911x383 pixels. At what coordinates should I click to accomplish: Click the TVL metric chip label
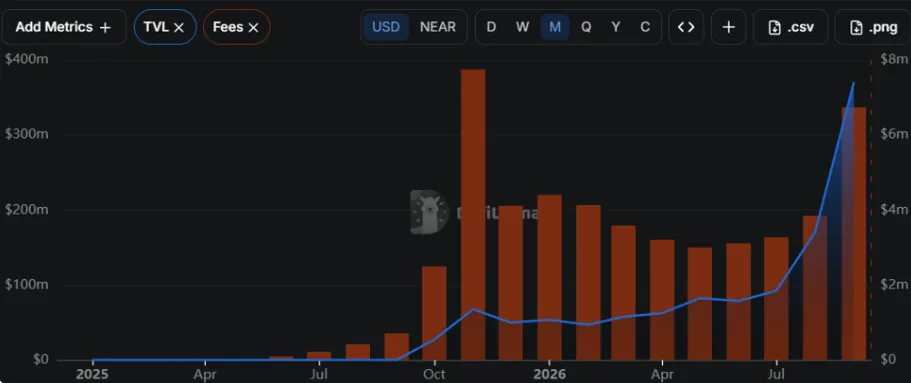(156, 27)
